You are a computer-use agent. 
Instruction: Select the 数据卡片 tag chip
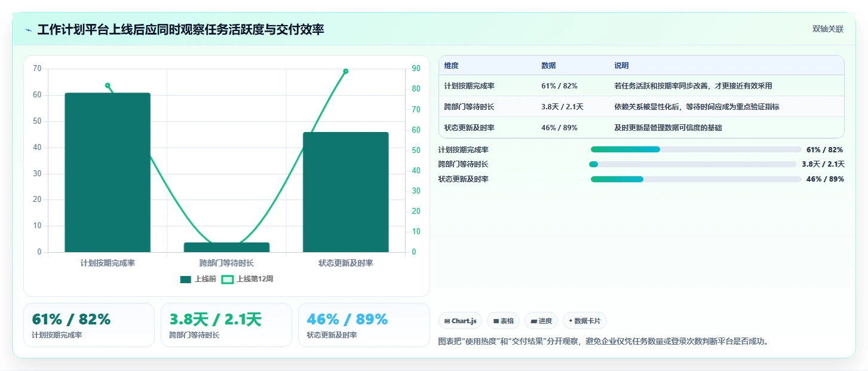(585, 321)
